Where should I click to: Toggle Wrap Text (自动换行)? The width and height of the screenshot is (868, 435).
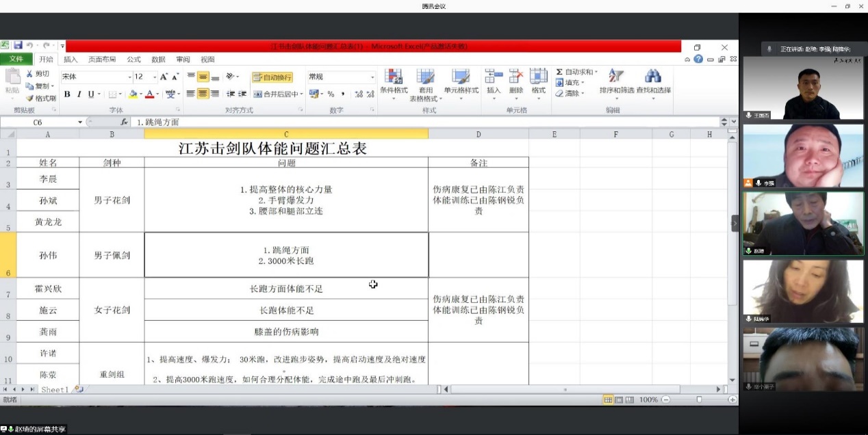click(272, 77)
